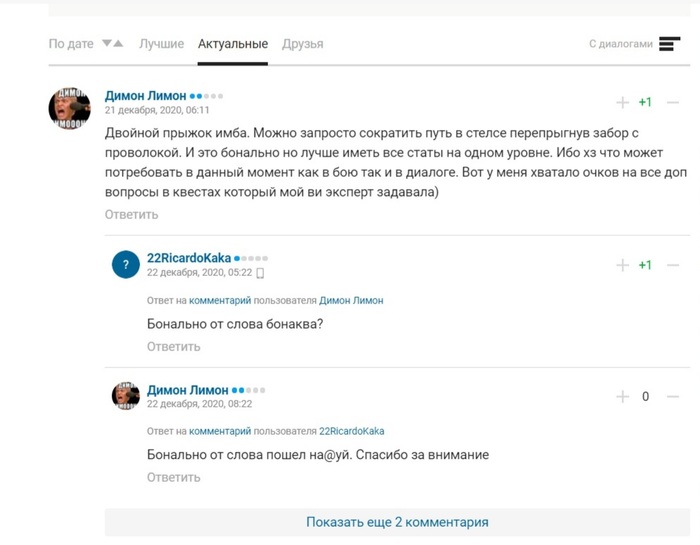The image size is (700, 545).
Task: Sort by date descending arrow
Action: coord(107,44)
